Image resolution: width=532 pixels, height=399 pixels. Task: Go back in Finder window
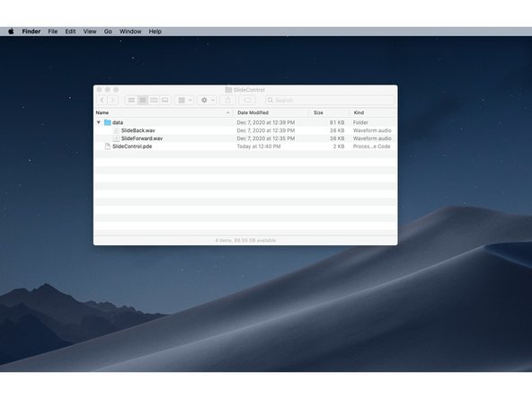coord(102,100)
